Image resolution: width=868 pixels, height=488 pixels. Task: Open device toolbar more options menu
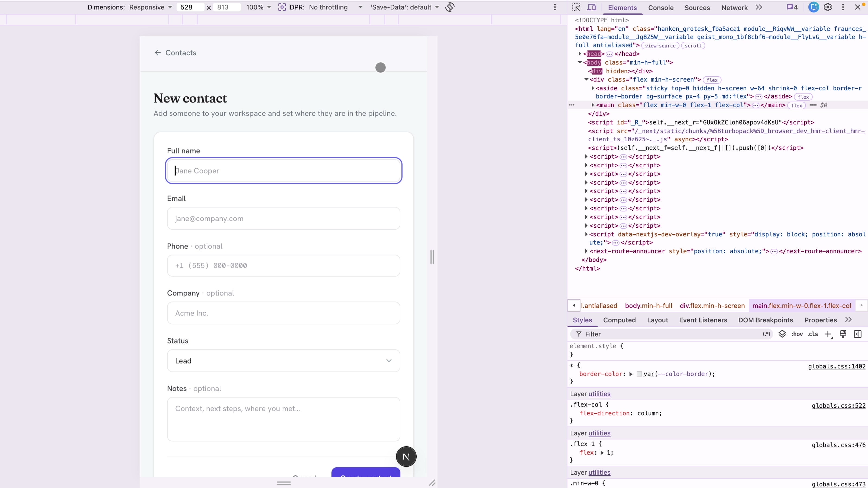click(555, 7)
